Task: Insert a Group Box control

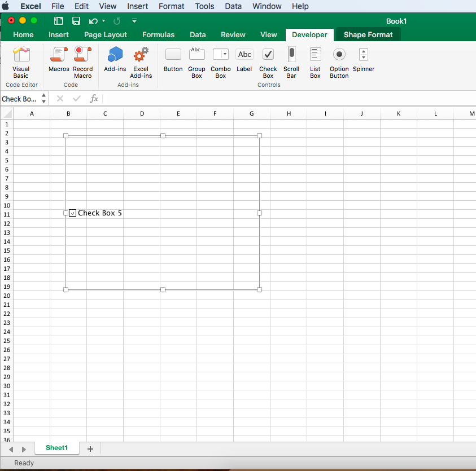Action: [196, 63]
